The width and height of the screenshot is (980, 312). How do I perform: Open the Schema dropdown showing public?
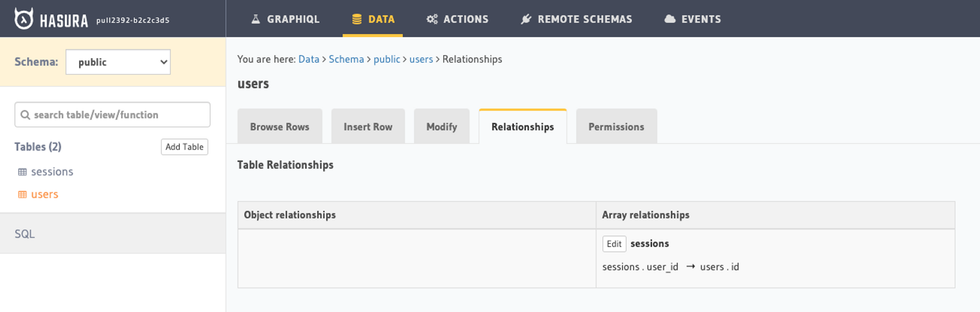coord(118,62)
